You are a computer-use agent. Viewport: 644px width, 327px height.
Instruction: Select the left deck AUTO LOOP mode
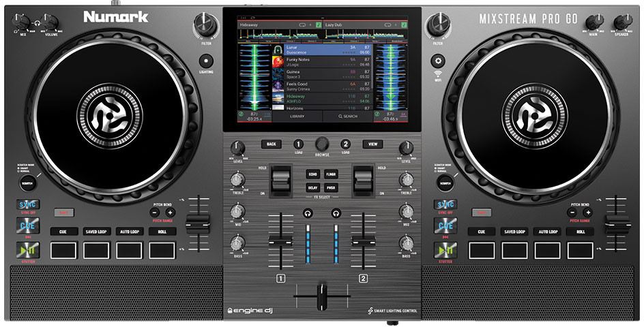pos(129,232)
